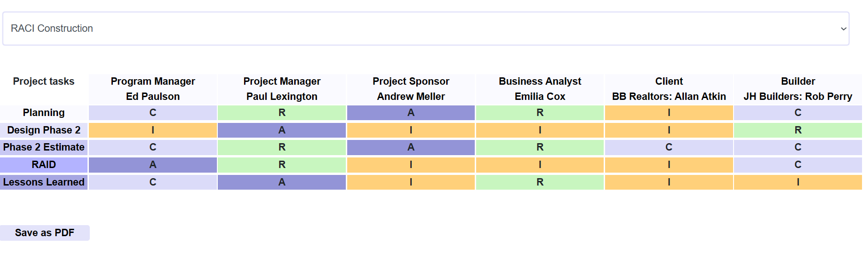Click the highlighted RAID task label
Screen dimensions: 868x267
tap(44, 165)
